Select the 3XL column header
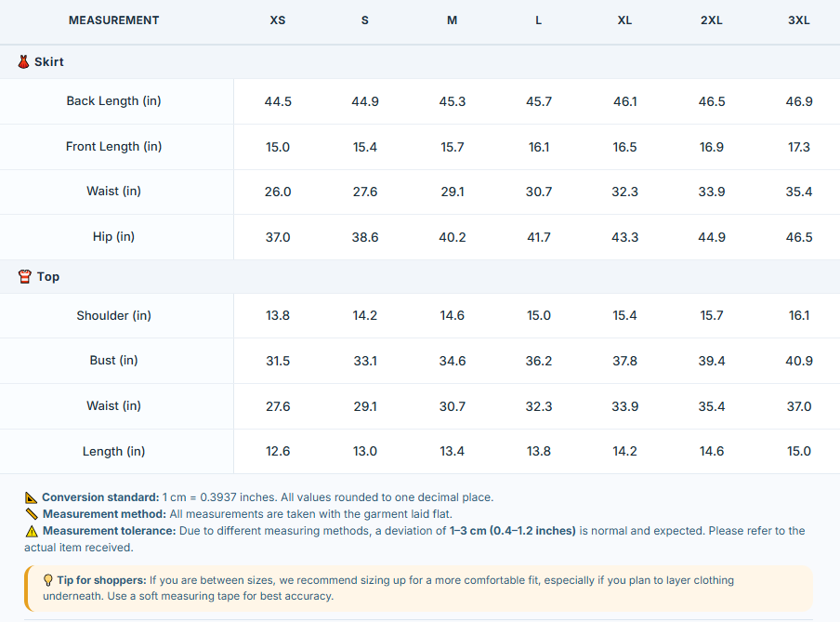Viewport: 840px width, 622px height. pos(799,20)
